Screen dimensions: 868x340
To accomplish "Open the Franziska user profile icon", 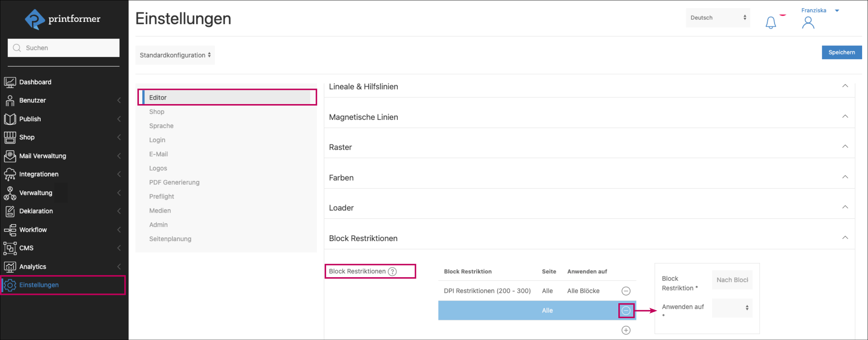I will pyautogui.click(x=808, y=23).
